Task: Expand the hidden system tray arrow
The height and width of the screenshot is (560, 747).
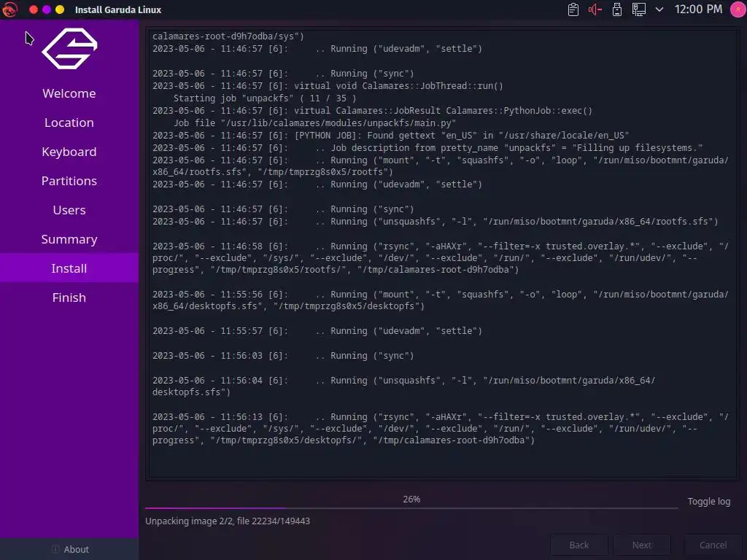Action: pos(659,9)
